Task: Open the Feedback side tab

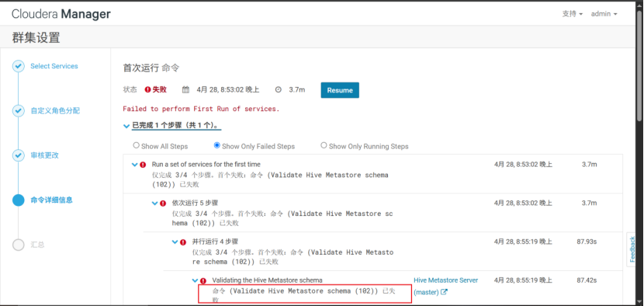Action: click(632, 249)
